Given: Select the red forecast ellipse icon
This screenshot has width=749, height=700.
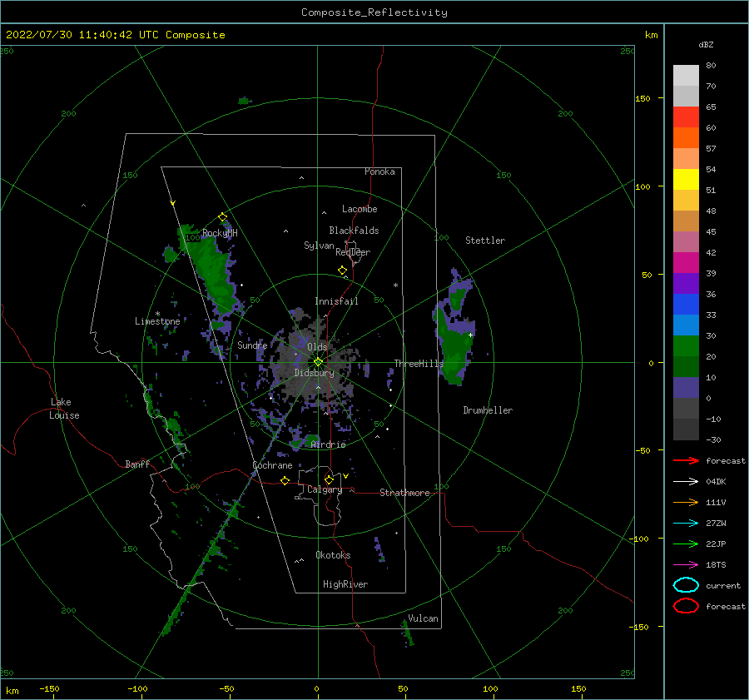Looking at the screenshot, I should tap(686, 606).
